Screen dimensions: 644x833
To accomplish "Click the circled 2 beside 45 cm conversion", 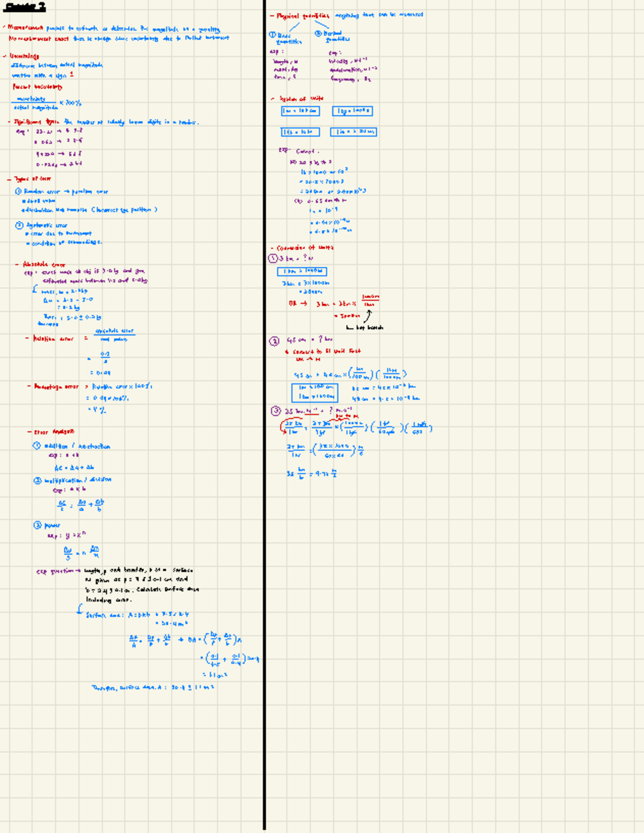I will pos(273,342).
